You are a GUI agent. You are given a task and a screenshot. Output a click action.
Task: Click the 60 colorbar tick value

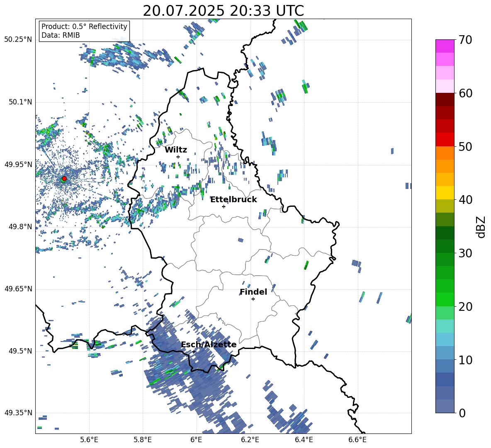pos(465,93)
